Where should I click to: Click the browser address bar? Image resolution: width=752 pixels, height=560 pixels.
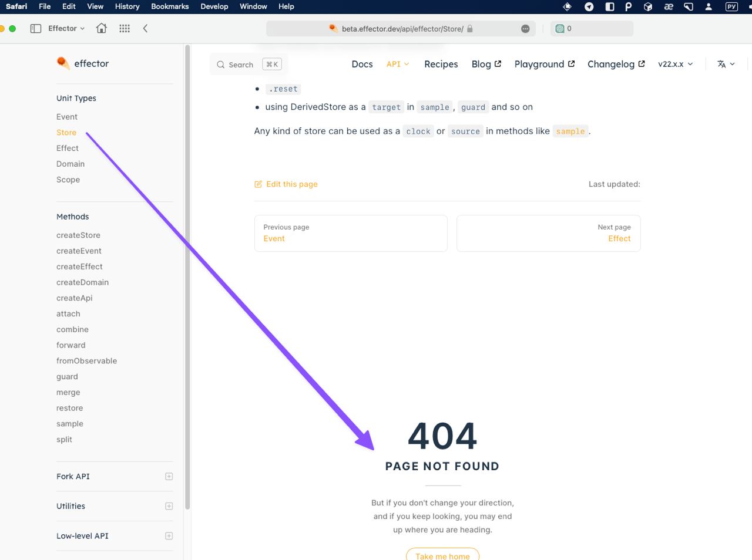(401, 28)
